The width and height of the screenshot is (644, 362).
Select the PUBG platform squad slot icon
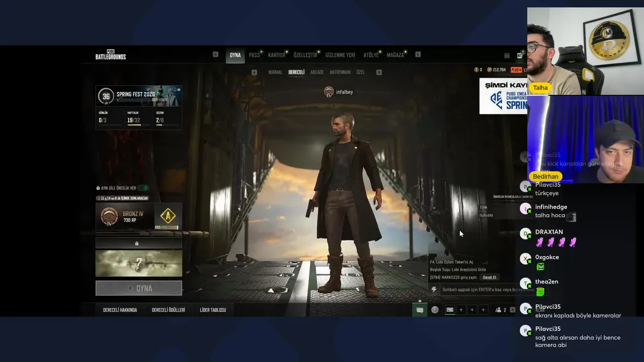point(450,310)
